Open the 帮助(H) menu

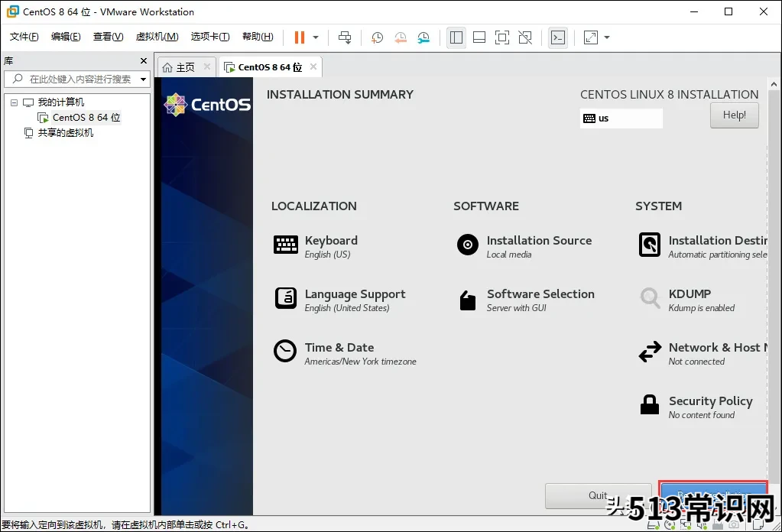[x=258, y=37]
